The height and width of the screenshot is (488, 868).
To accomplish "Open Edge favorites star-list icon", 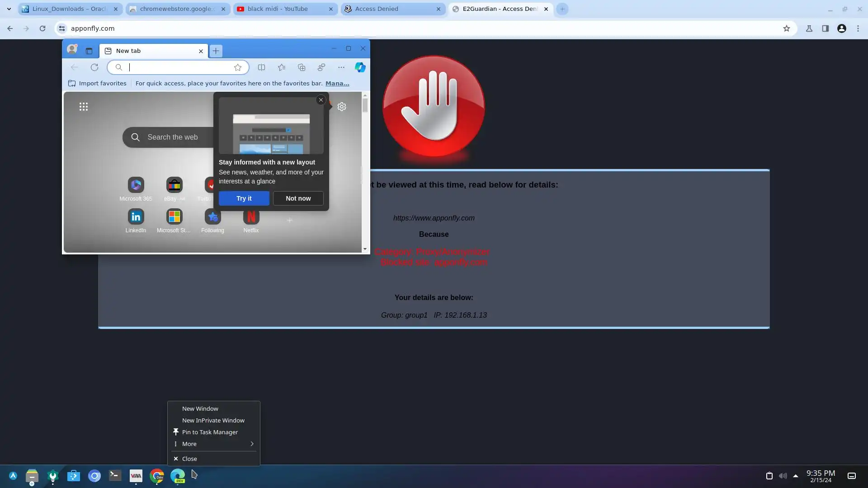I will tap(281, 67).
